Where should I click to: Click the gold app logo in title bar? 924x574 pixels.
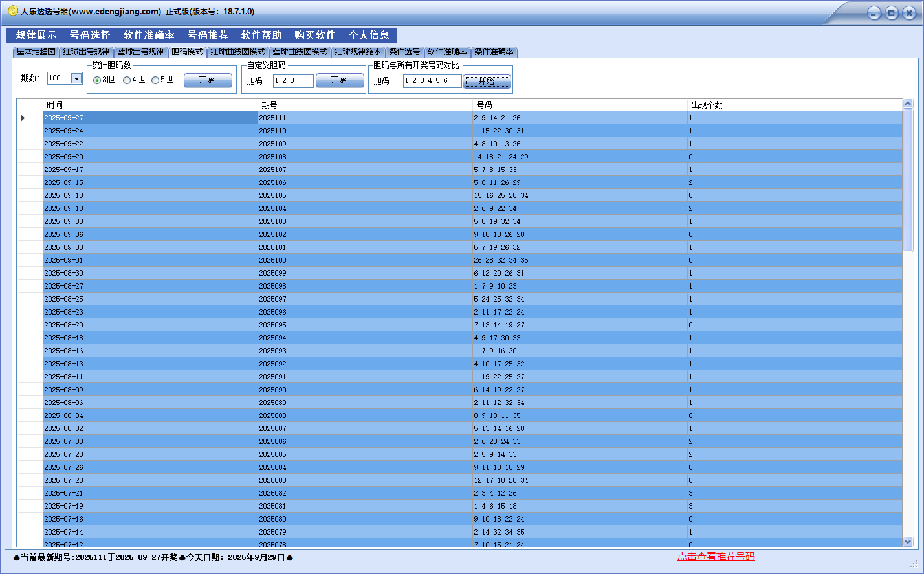[12, 11]
